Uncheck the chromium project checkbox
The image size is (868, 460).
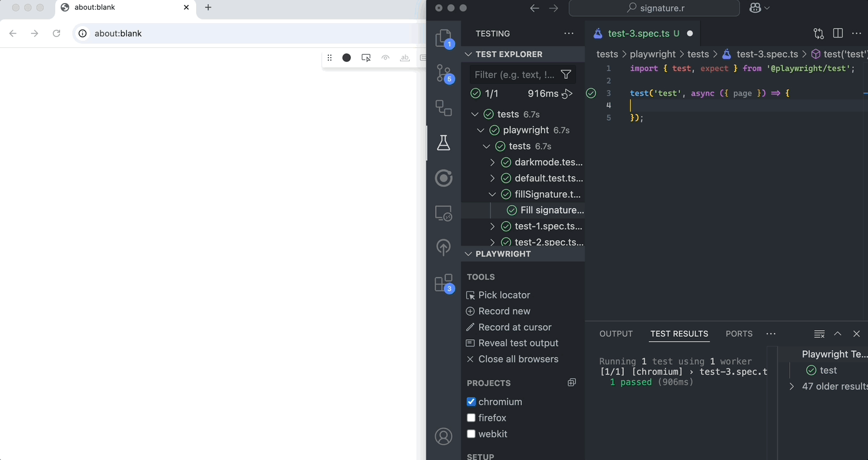pyautogui.click(x=471, y=402)
